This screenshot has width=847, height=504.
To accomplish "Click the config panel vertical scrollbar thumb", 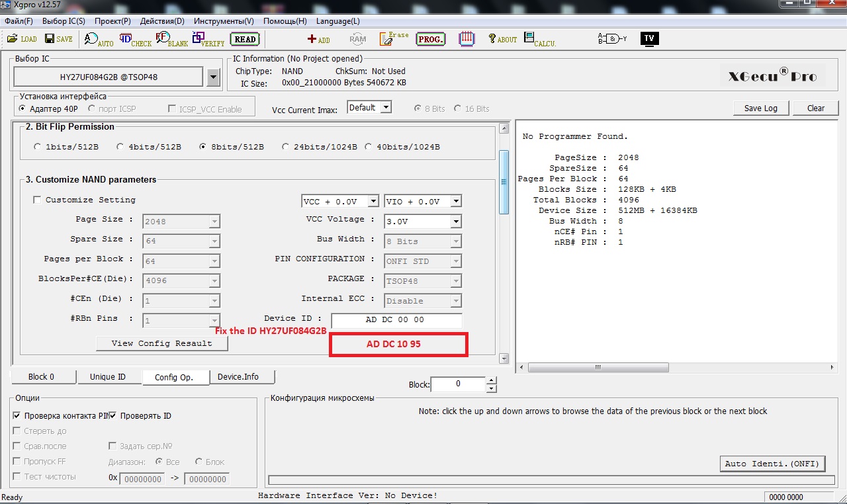I will click(x=504, y=182).
